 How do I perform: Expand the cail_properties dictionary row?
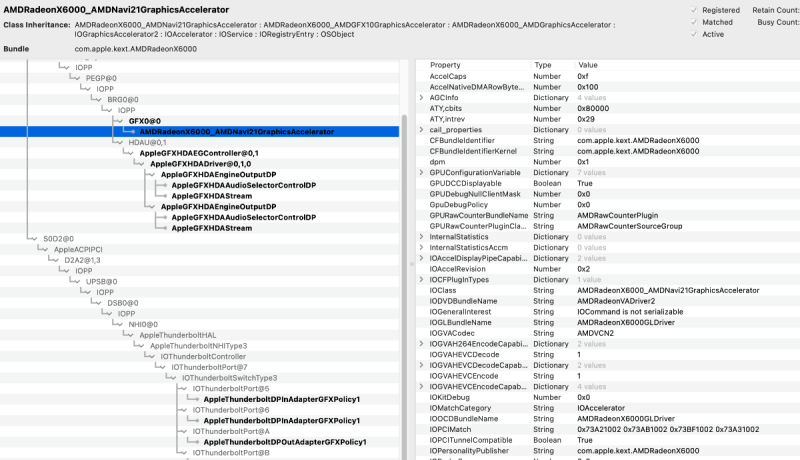(x=421, y=130)
